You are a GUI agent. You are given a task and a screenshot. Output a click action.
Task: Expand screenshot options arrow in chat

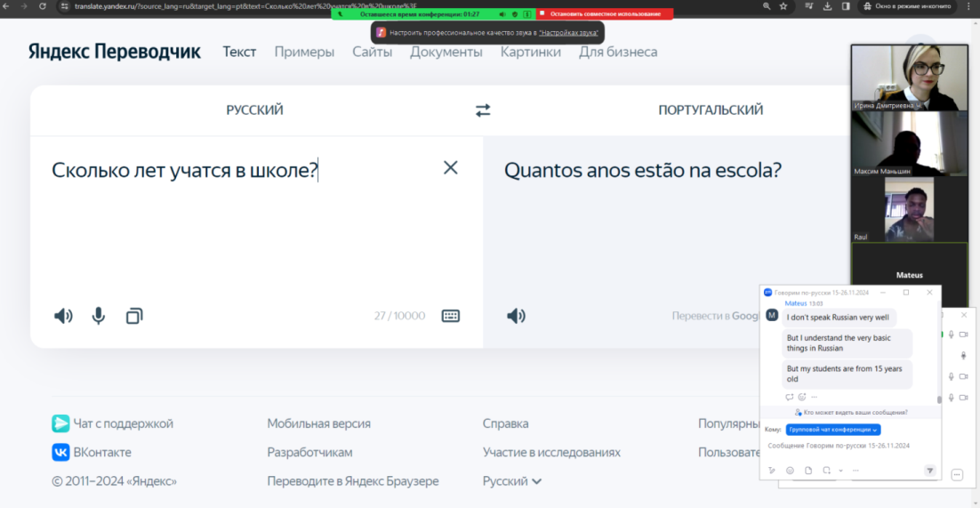point(840,471)
